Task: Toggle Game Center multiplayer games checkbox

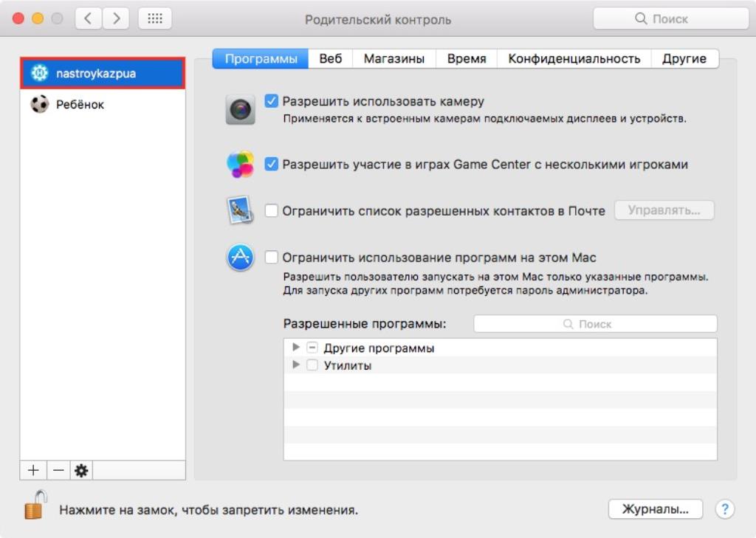Action: point(272,164)
